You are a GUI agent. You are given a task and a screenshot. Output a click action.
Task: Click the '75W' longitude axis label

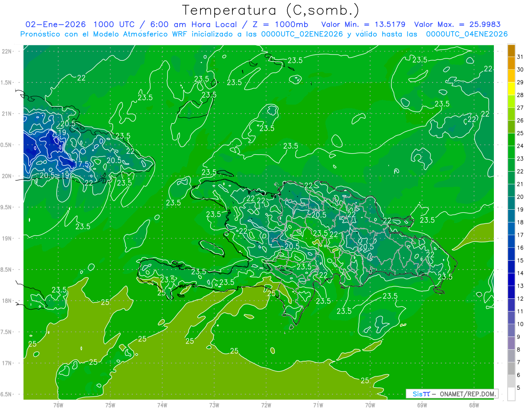click(110, 405)
